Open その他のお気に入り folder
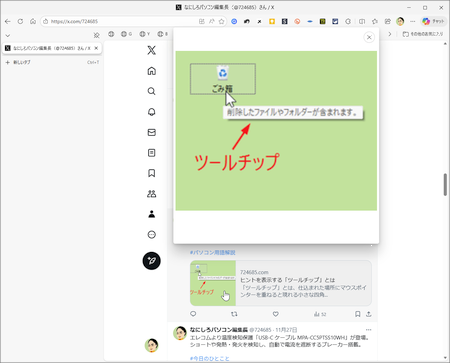Image resolution: width=450 pixels, height=363 pixels. pos(423,34)
